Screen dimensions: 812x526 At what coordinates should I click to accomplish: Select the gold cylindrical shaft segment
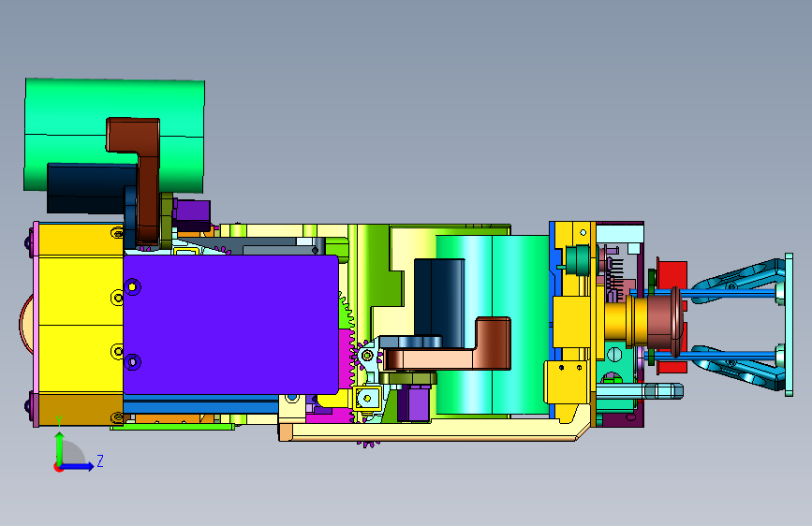pos(625,322)
